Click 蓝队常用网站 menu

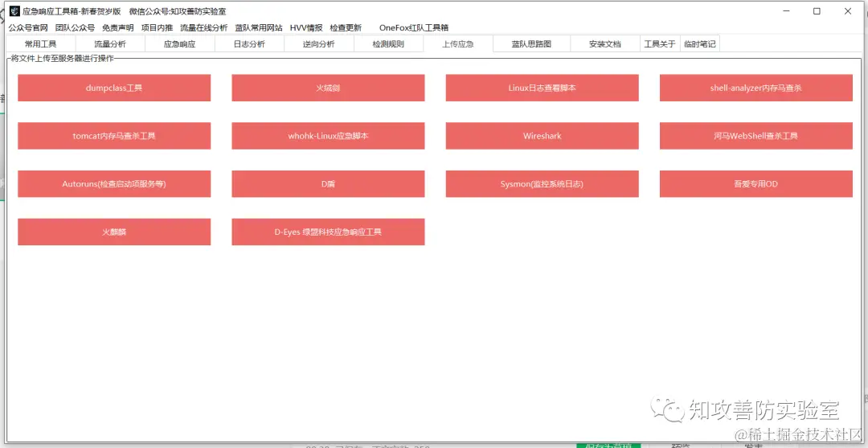pos(259,27)
